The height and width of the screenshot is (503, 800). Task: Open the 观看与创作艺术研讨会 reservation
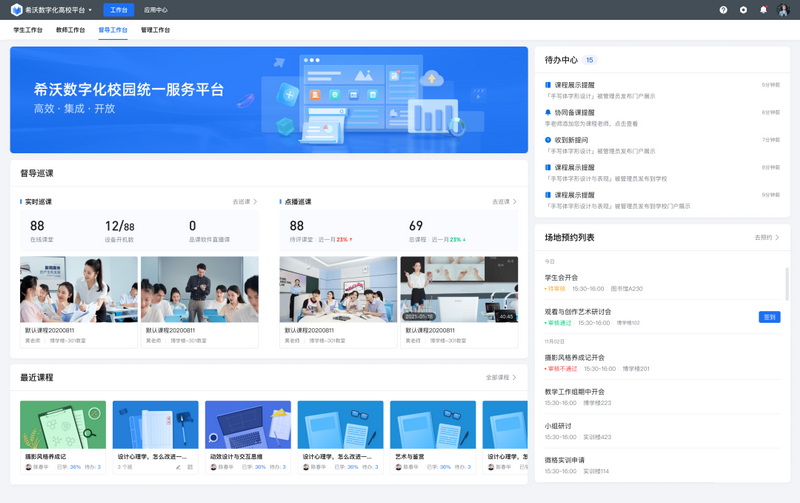point(662,317)
